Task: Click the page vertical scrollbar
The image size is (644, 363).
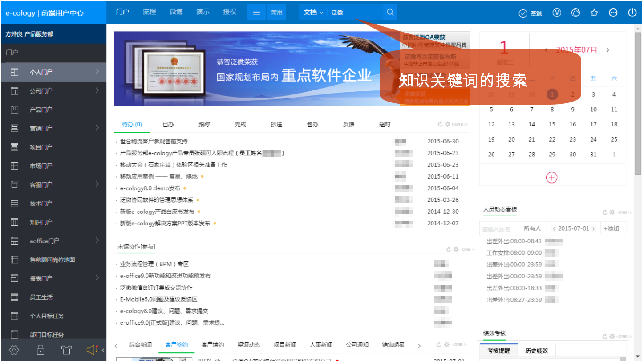Action: (x=637, y=102)
